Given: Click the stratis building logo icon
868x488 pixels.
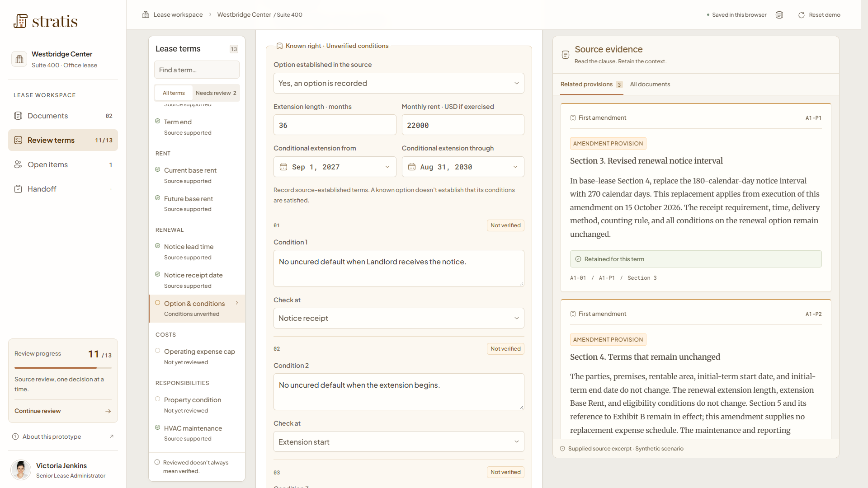Looking at the screenshot, I should [x=20, y=21].
